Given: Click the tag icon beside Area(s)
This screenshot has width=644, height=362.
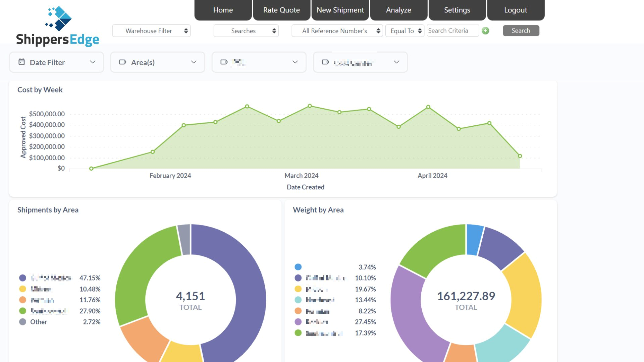Looking at the screenshot, I should tap(122, 62).
